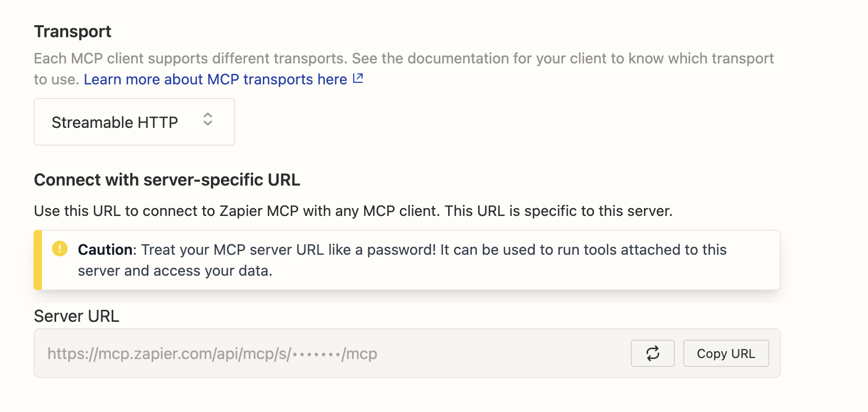Open Learn more about MCP transports link
Viewport: 868px width, 412px height.
(x=215, y=79)
